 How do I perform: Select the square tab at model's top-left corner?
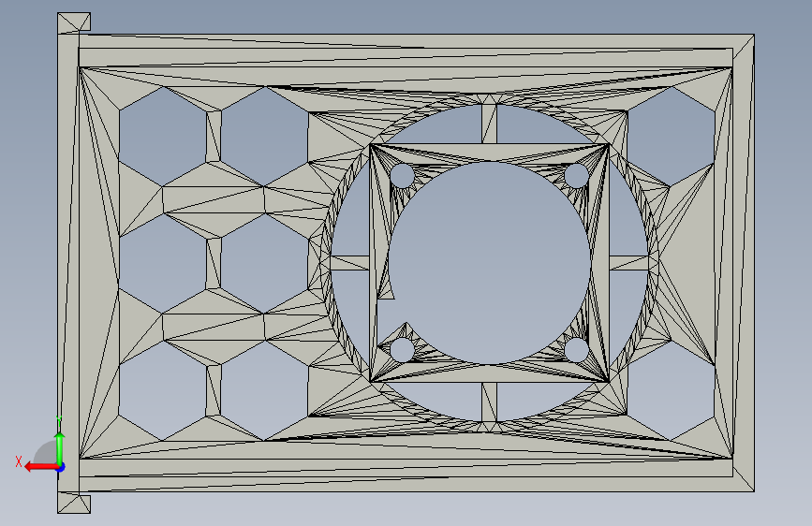tap(74, 22)
